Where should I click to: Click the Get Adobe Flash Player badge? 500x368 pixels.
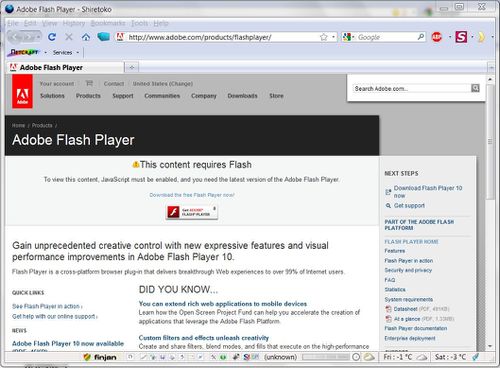tap(192, 212)
